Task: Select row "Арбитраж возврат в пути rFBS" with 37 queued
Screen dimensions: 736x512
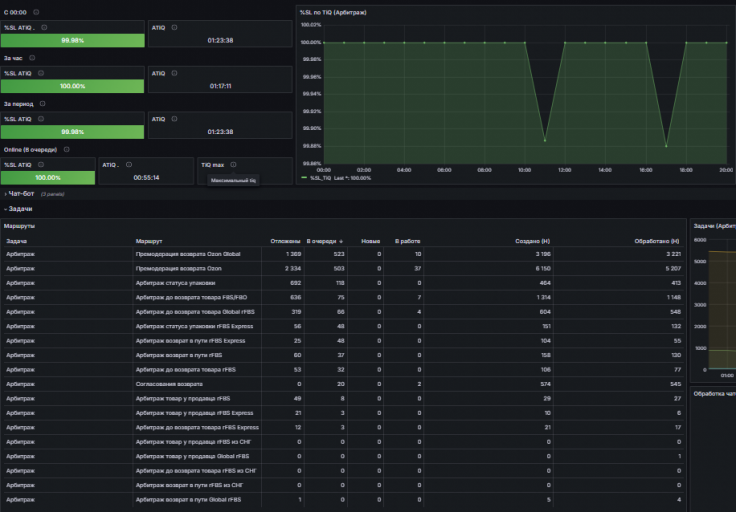Action: (343, 355)
